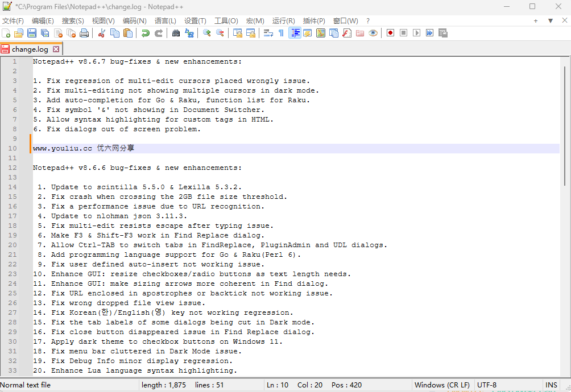Cut the selection with the scissors icon
This screenshot has height=392, width=571.
point(102,33)
